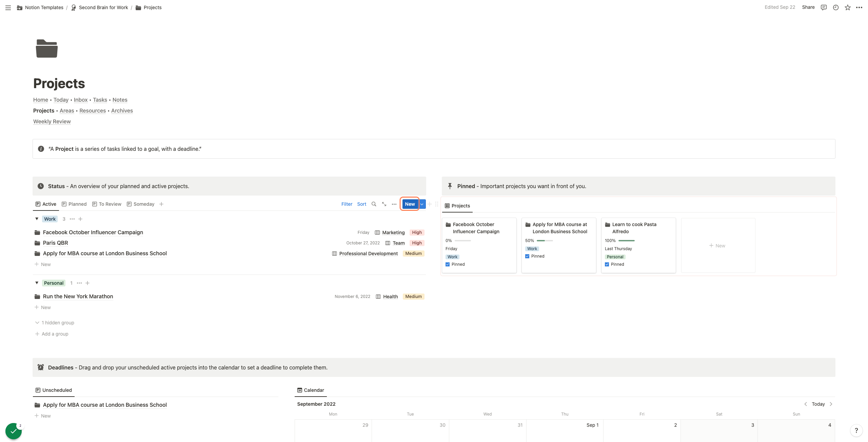Uncheck Pinned on MBA course card
868x442 pixels.
tap(527, 256)
